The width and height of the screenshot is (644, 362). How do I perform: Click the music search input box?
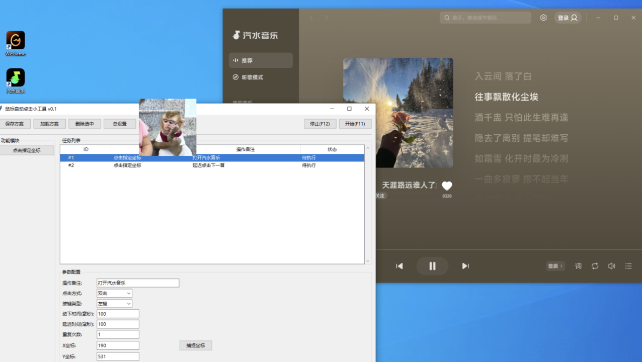[486, 18]
